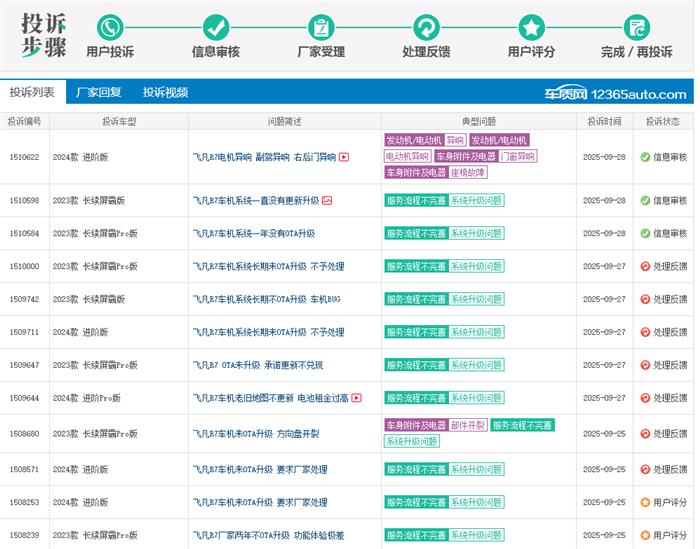Viewport: 700px width, 549px height.
Task: Click the 用户评分 star step icon
Action: [531, 27]
